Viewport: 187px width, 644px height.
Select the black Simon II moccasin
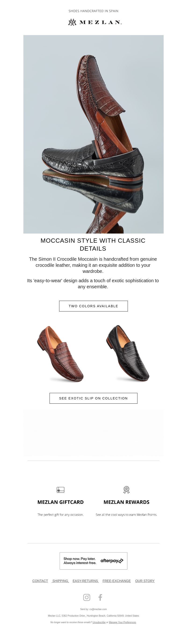pyautogui.click(x=128, y=353)
